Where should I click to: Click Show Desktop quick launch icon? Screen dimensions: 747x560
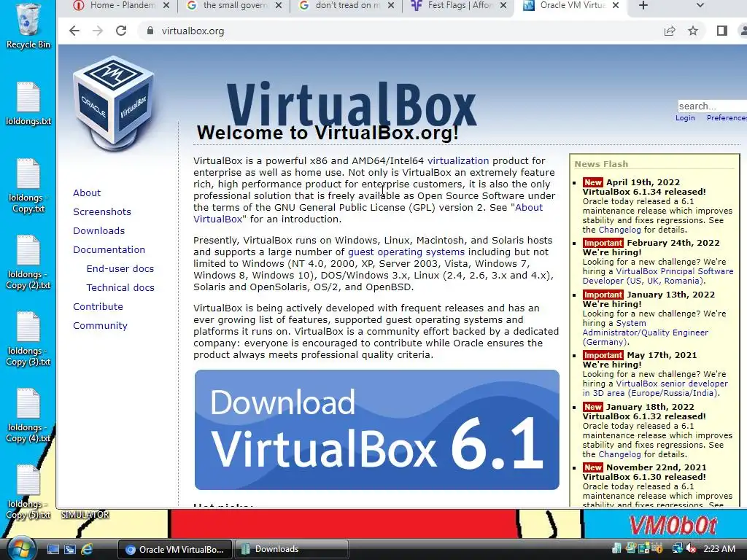pos(53,550)
